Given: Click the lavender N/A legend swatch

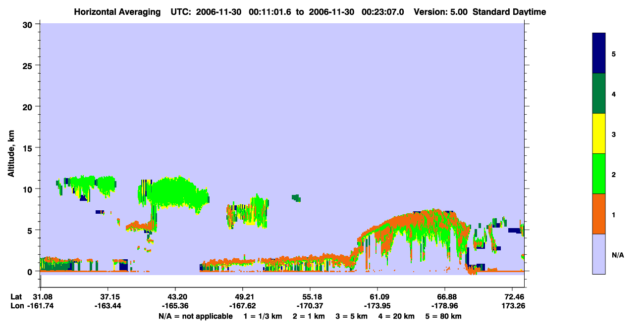Looking at the screenshot, I should 599,254.
